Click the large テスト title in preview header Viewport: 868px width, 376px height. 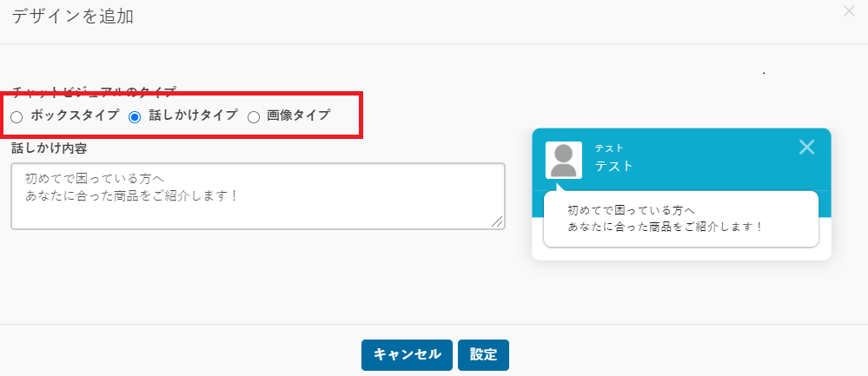click(x=614, y=166)
